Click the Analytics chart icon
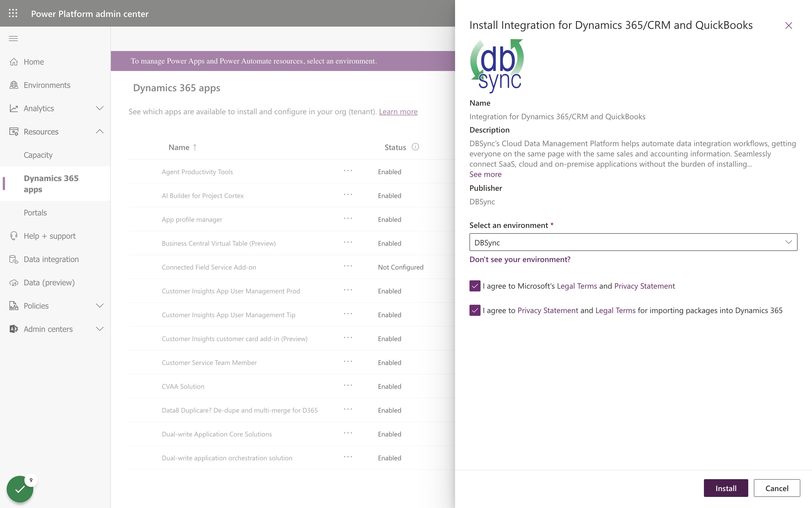 coord(14,108)
